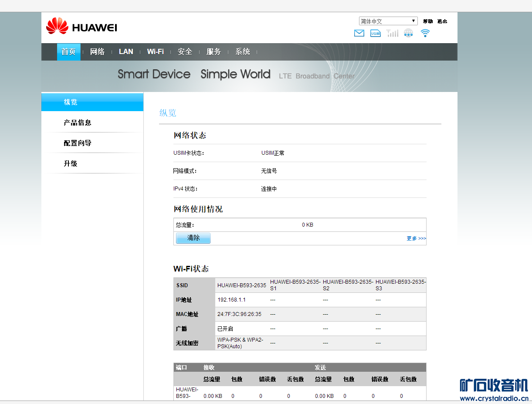Click the 帮助 help link
This screenshot has width=532, height=404.
(x=428, y=21)
